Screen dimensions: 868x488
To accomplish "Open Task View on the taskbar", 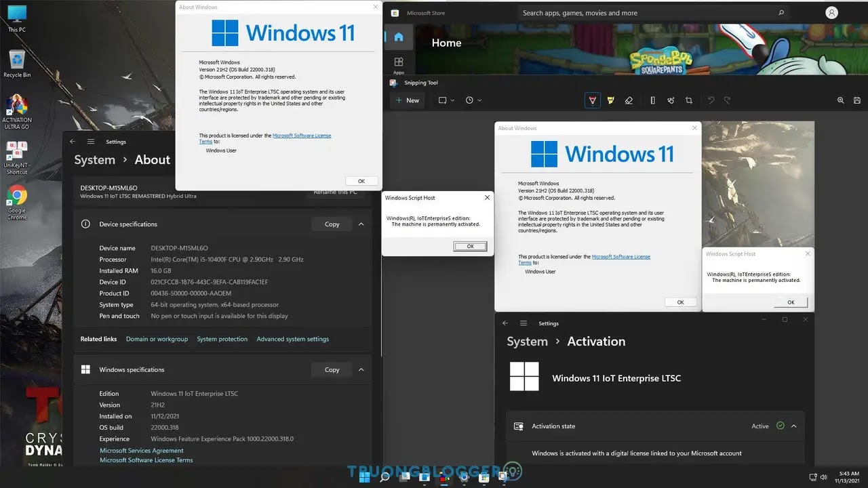I will (x=405, y=477).
